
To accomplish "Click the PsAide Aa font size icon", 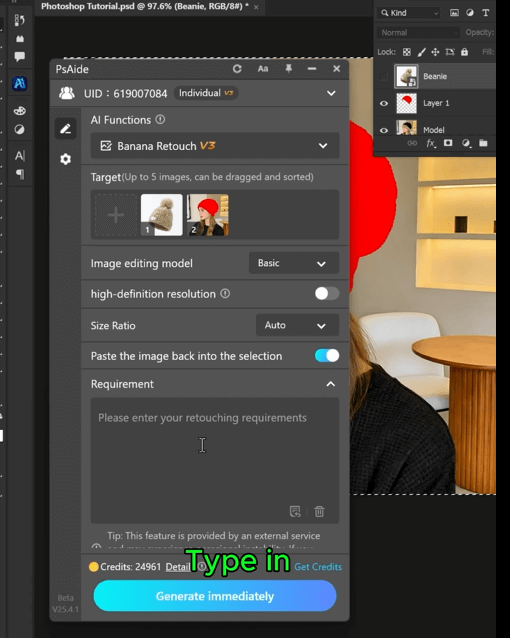I will [x=263, y=69].
